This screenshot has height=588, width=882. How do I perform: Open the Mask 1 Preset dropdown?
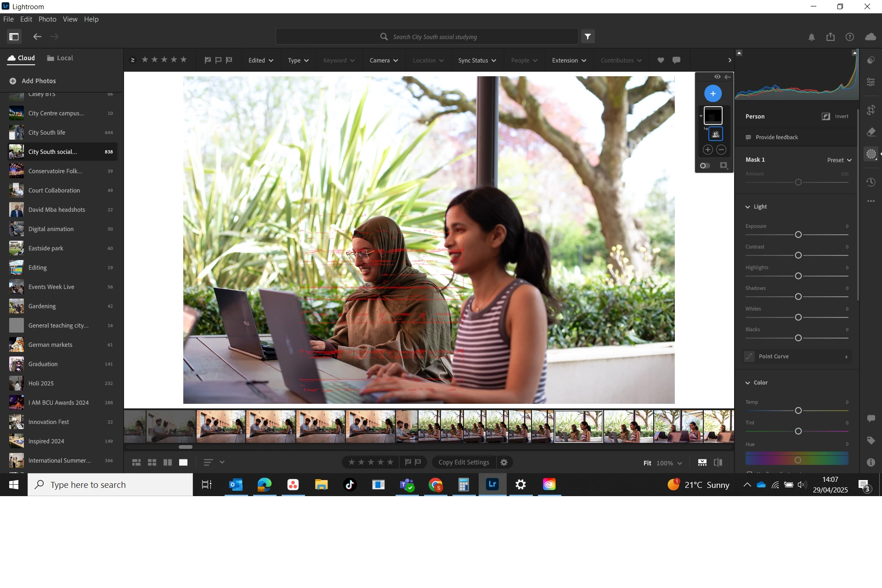pos(839,160)
